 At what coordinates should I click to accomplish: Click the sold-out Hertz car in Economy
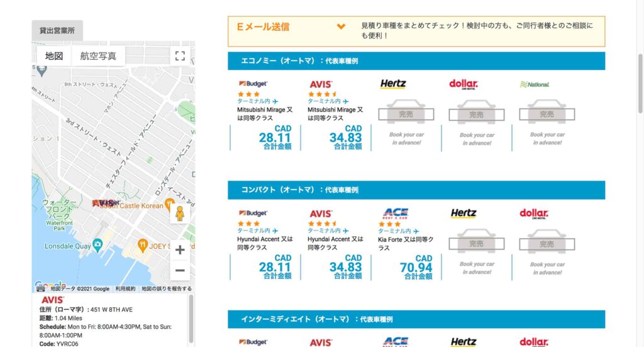tap(406, 113)
